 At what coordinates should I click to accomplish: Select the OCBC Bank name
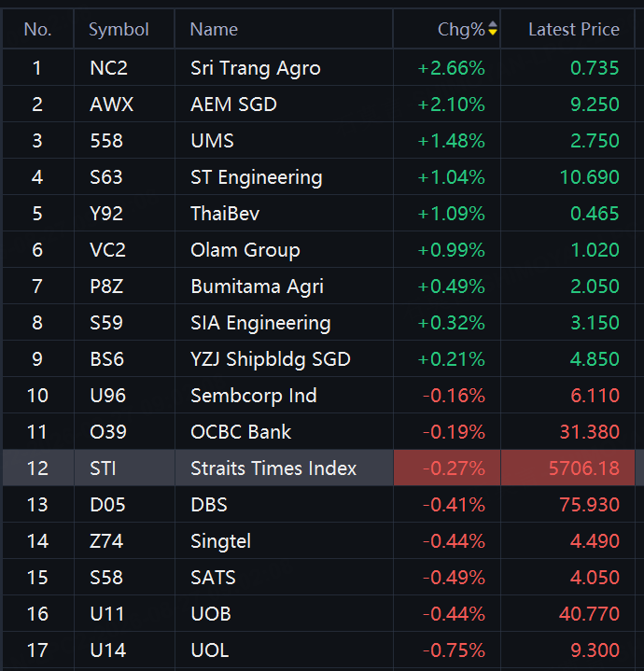pyautogui.click(x=241, y=432)
